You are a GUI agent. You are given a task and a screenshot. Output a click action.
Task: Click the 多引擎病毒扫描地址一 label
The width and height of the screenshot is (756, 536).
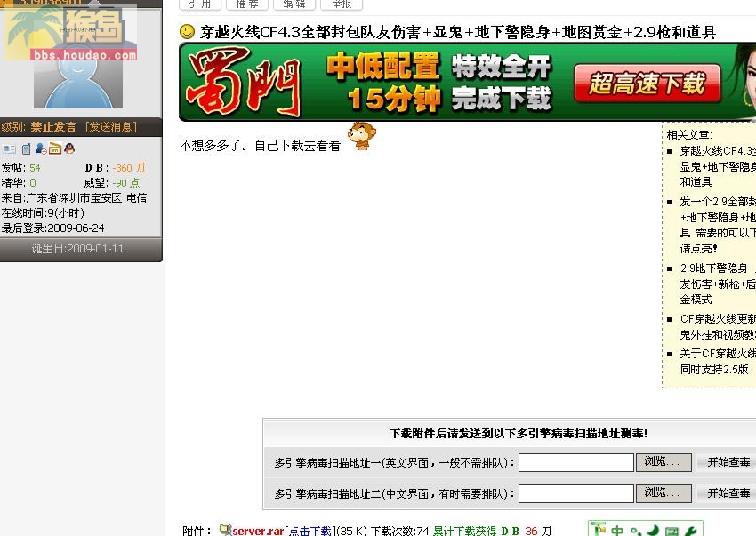point(394,463)
